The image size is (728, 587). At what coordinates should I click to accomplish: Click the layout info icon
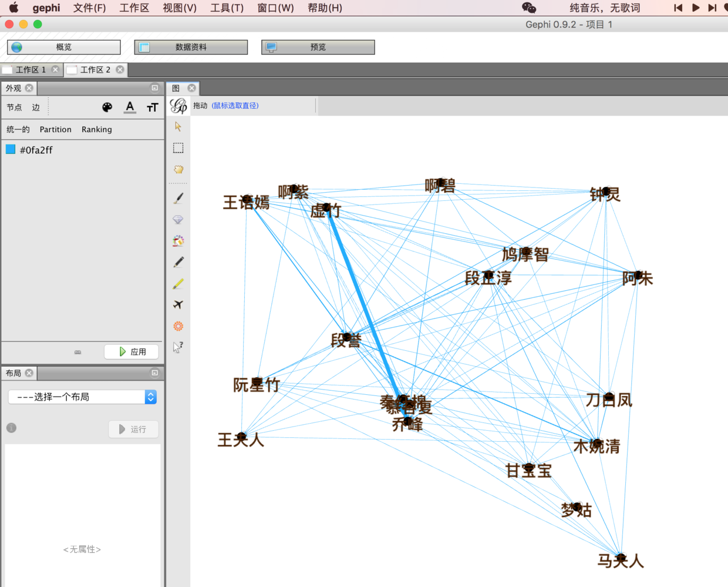tap(11, 428)
